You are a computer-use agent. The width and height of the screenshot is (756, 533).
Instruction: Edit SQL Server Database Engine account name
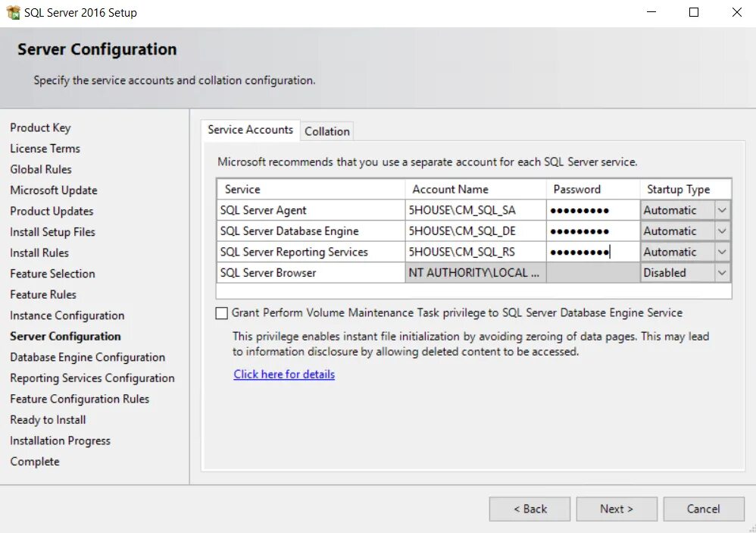(476, 231)
